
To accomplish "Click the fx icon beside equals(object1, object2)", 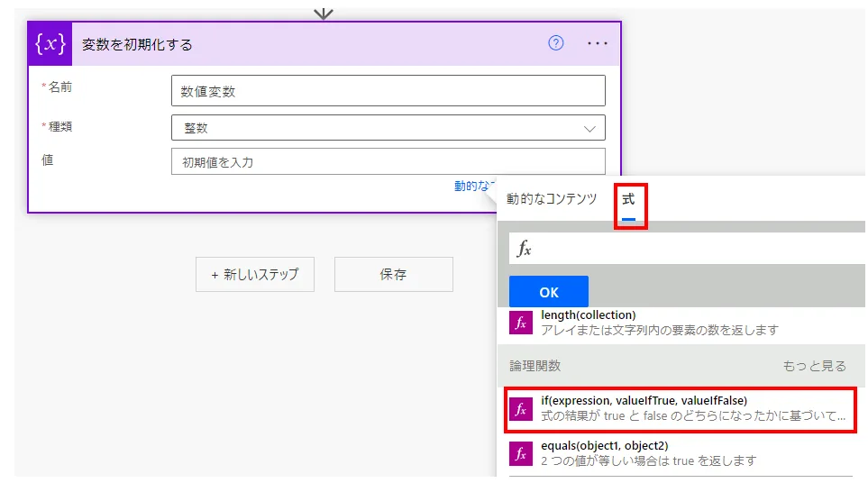I will 521,453.
